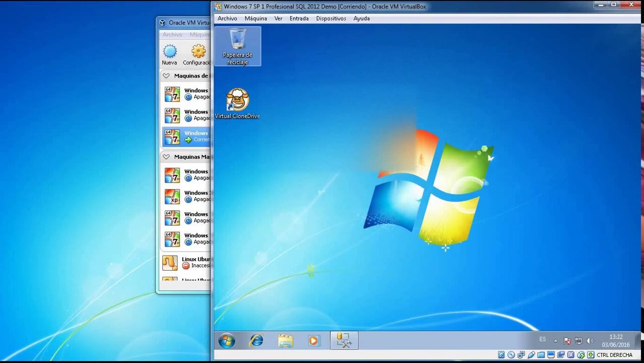
Task: Launch Internet Explorer from the guest taskbar
Action: (x=256, y=341)
